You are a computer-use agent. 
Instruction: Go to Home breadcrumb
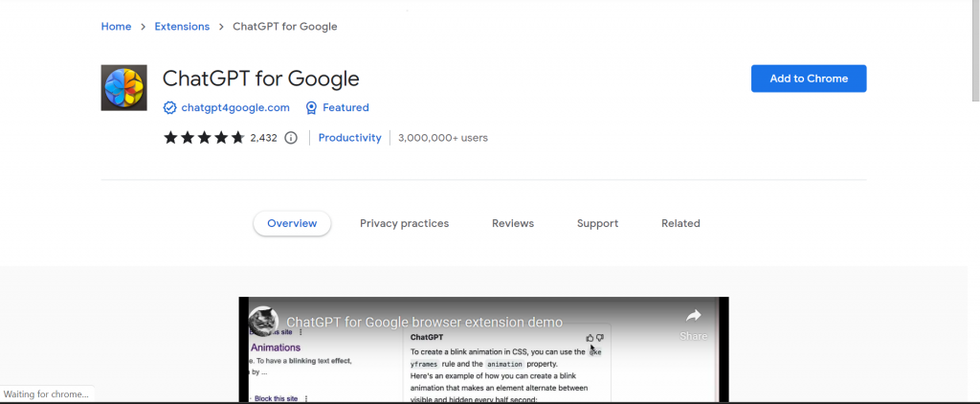116,26
